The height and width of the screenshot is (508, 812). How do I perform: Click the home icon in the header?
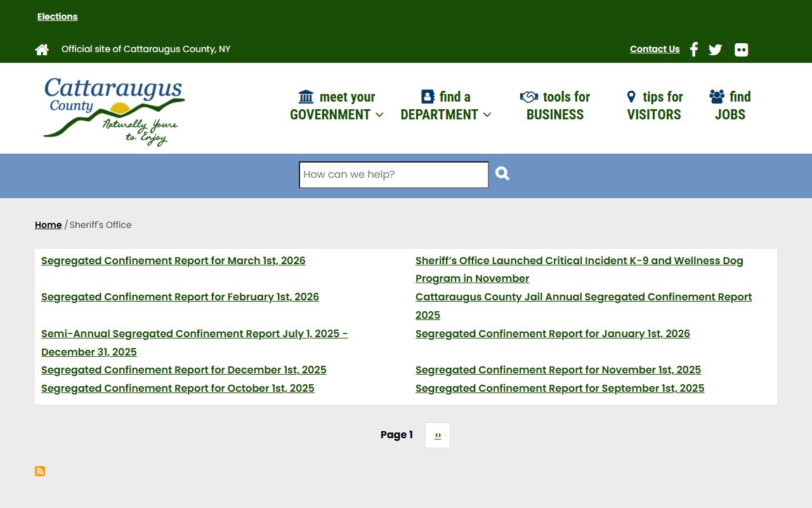pyautogui.click(x=42, y=50)
